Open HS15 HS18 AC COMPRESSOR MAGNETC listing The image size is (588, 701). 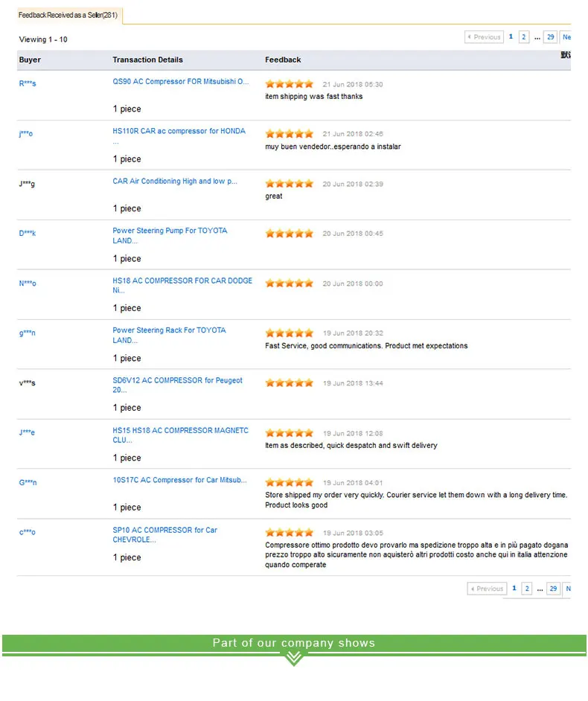pyautogui.click(x=180, y=435)
